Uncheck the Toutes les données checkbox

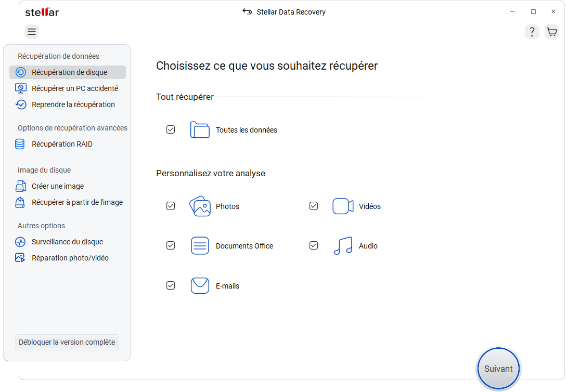(x=171, y=129)
